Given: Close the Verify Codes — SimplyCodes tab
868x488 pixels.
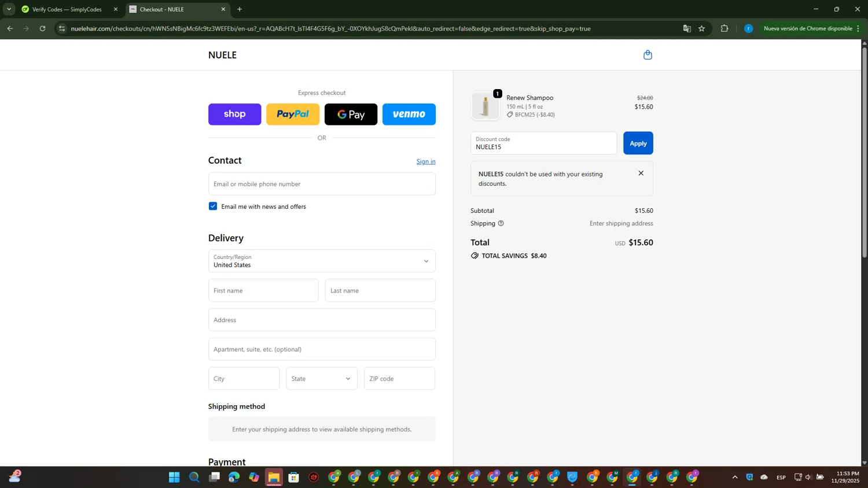Looking at the screenshot, I should 115,9.
